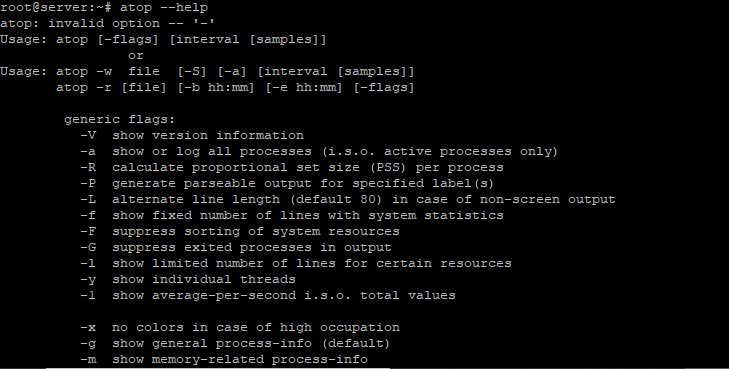Screen dimensions: 729x369
Task: Select the -m memory-related process-info line
Action: pos(224,359)
